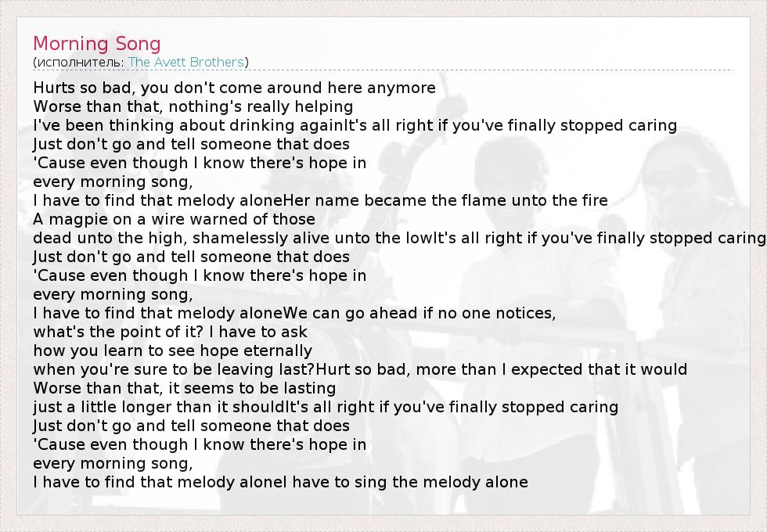Click 'We can go ahead if no one notices'
767x532 pixels.
[420, 313]
